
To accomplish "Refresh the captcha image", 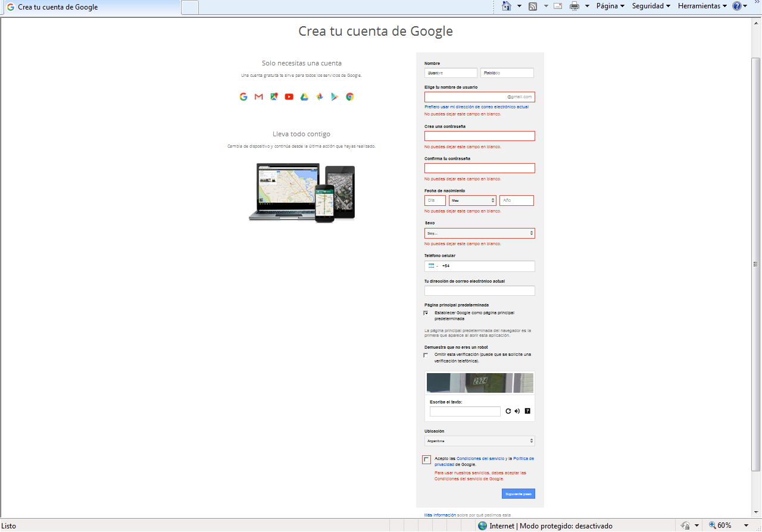I will click(x=508, y=411).
